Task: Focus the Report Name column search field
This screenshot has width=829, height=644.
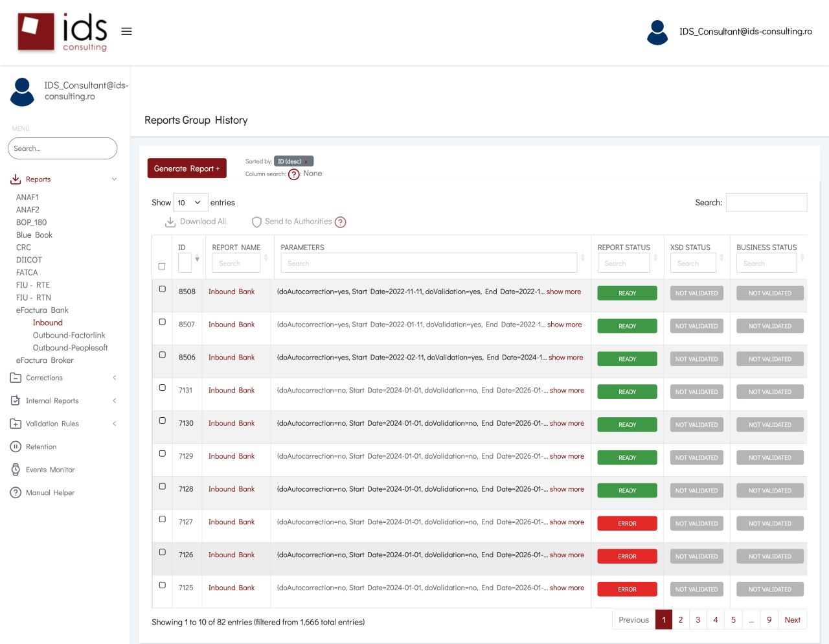Action: 236,263
